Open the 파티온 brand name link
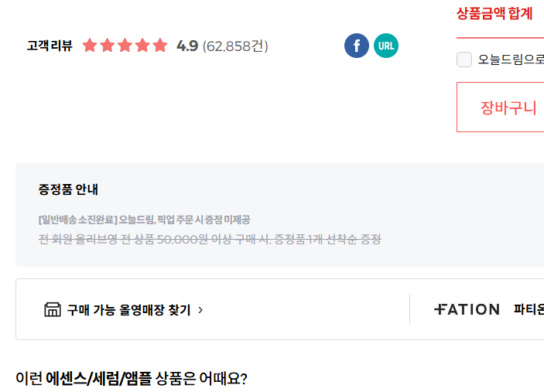 click(529, 310)
